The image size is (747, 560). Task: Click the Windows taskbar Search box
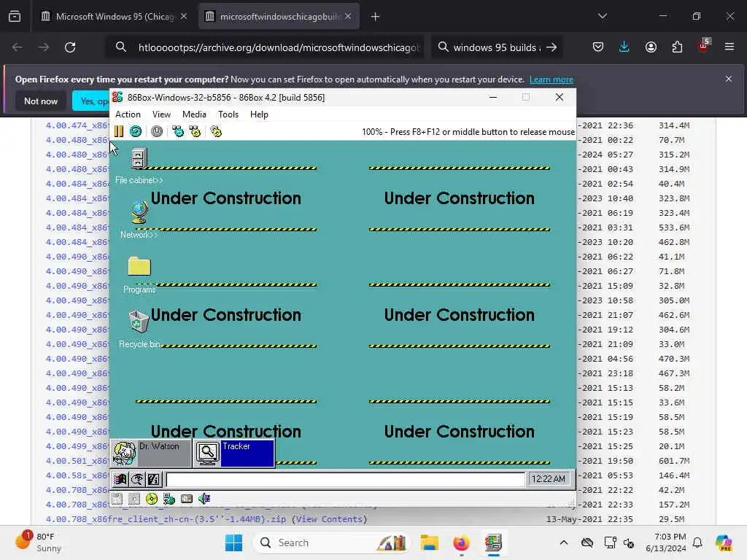pyautogui.click(x=332, y=542)
